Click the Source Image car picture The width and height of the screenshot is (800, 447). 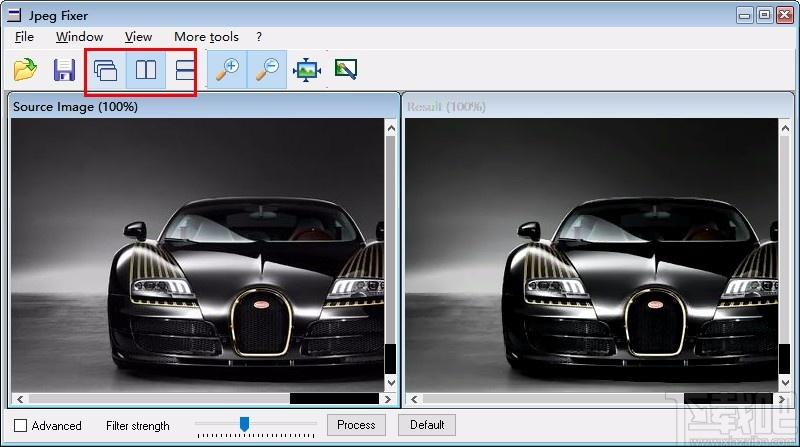(x=197, y=255)
